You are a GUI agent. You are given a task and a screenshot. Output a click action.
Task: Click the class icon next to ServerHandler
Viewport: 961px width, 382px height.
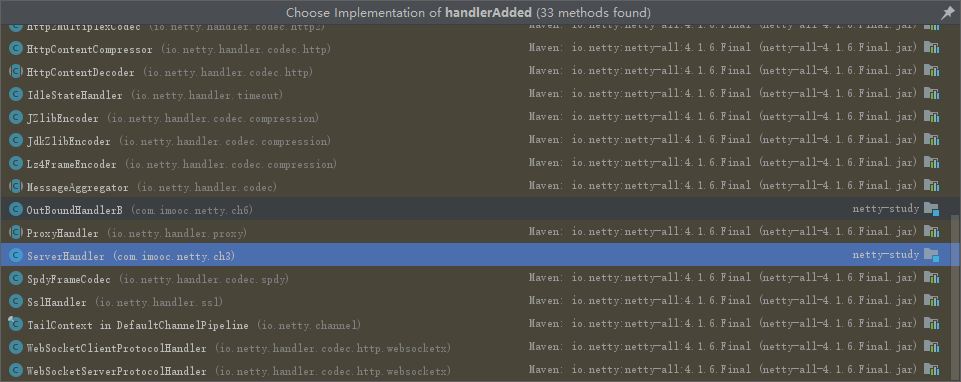pos(16,256)
